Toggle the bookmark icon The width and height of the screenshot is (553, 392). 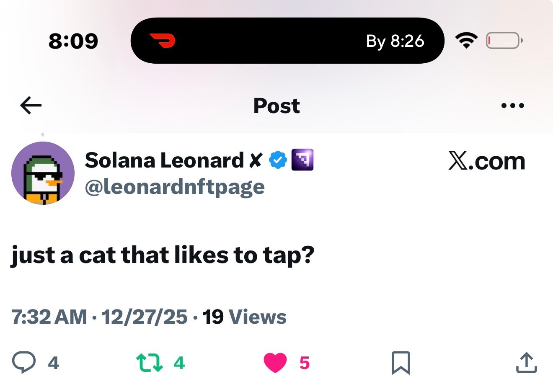[x=401, y=363]
